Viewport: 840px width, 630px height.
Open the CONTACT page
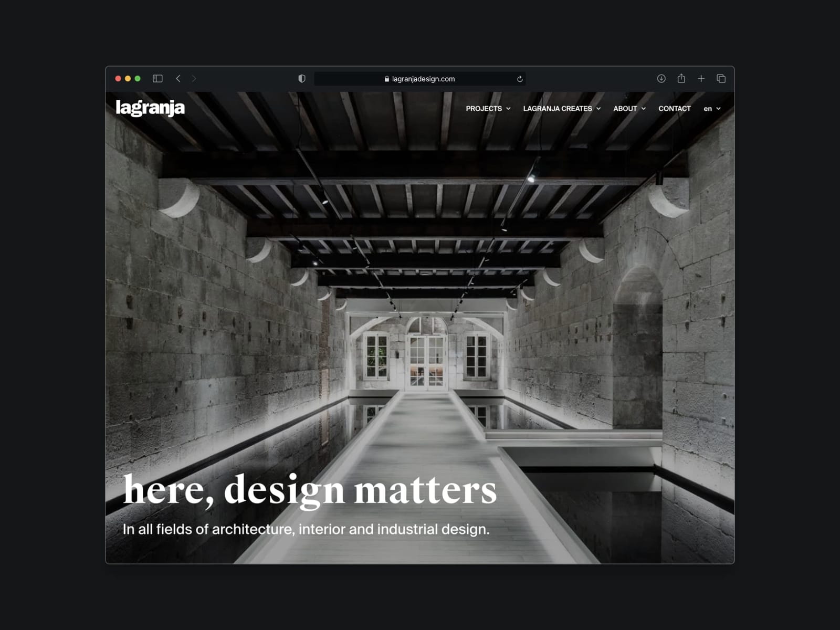point(675,109)
